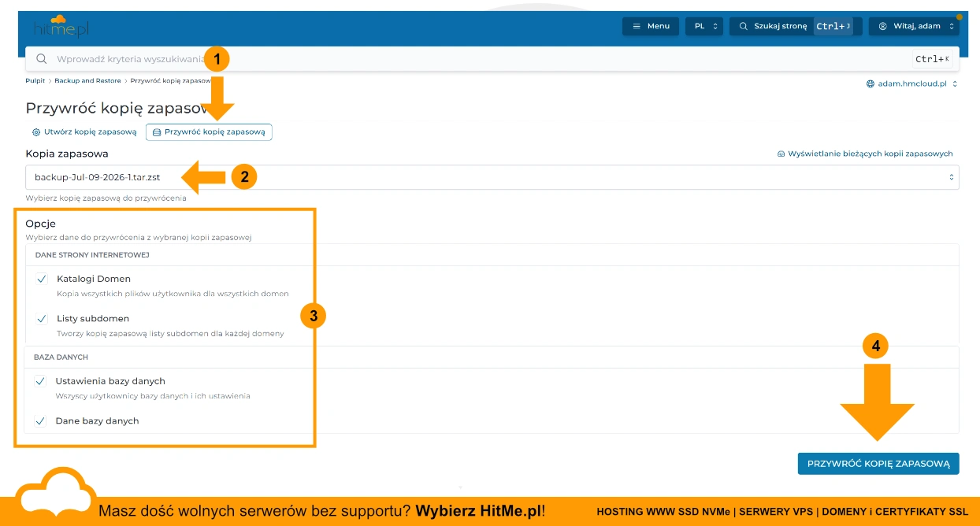This screenshot has width=980, height=526.
Task: Click 'HOSTING WWW SSD NVMe' banner text
Action: [663, 512]
